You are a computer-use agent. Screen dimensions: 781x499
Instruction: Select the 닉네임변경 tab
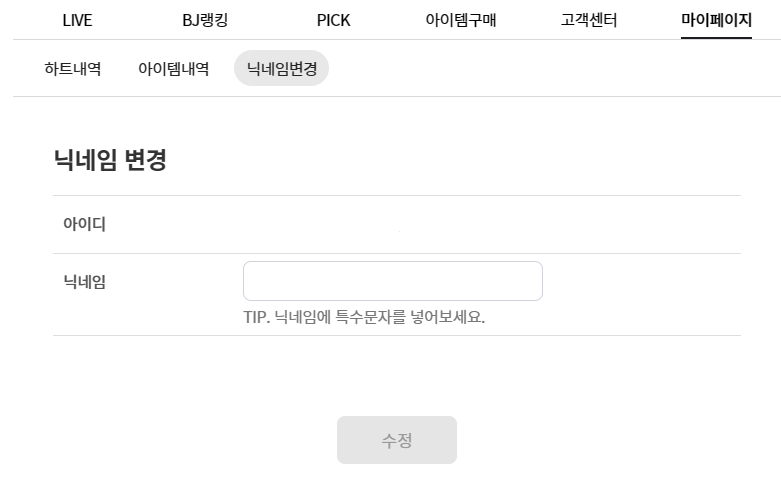point(281,69)
